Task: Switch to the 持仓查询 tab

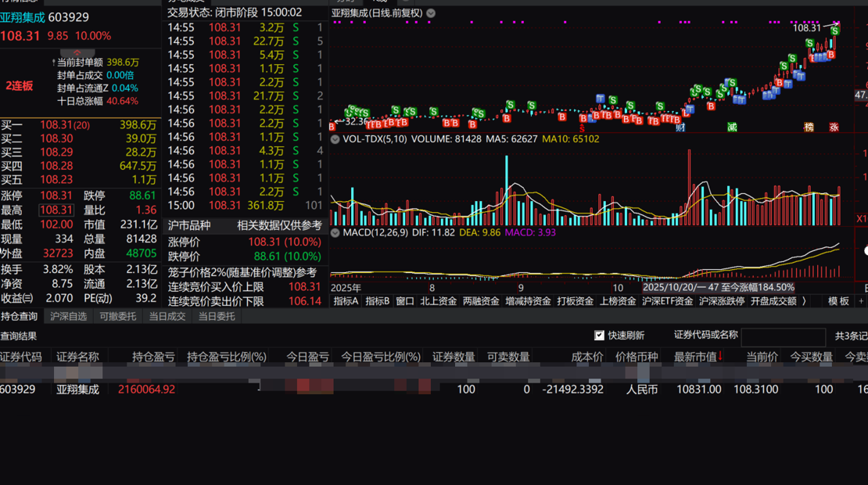Action: 19,317
